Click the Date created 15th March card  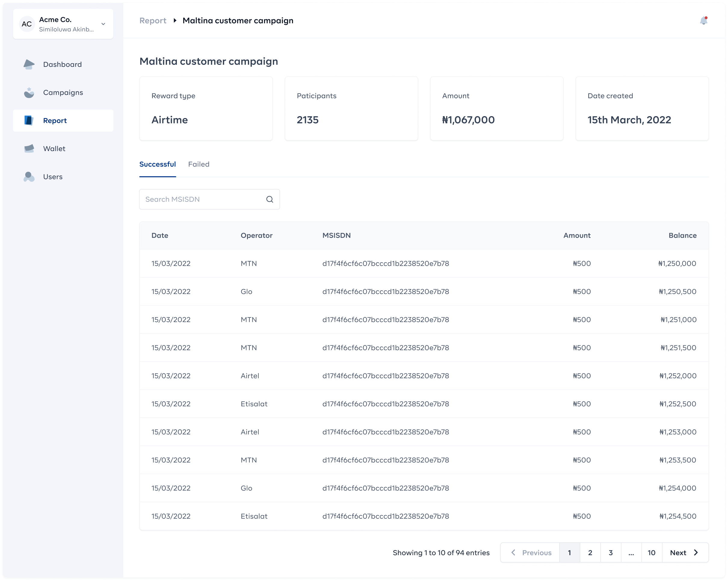642,108
